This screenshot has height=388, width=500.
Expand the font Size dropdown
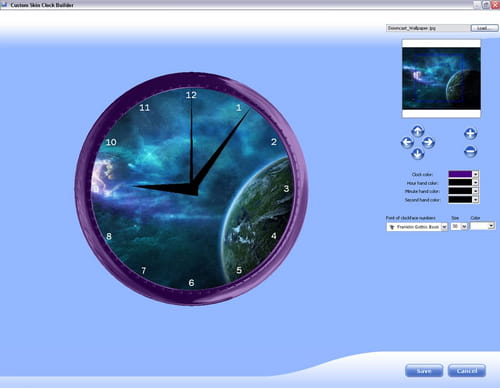[464, 227]
